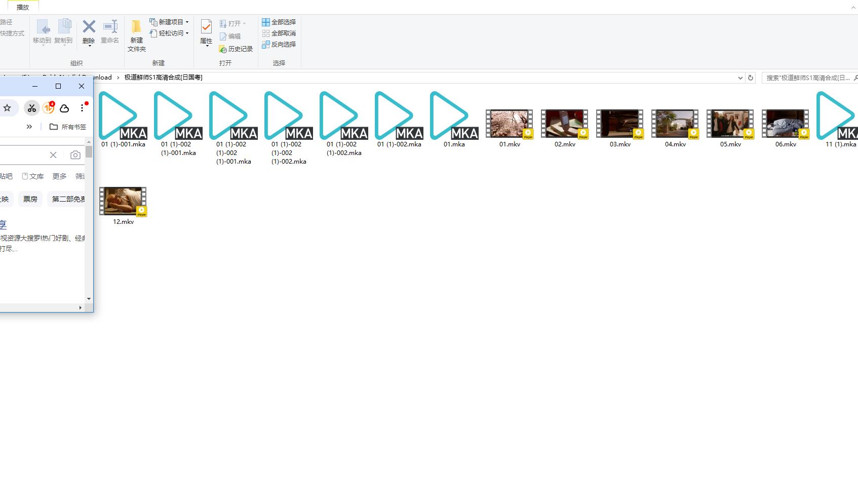Click the camera image-search icon
This screenshot has width=858, height=504.
click(75, 155)
